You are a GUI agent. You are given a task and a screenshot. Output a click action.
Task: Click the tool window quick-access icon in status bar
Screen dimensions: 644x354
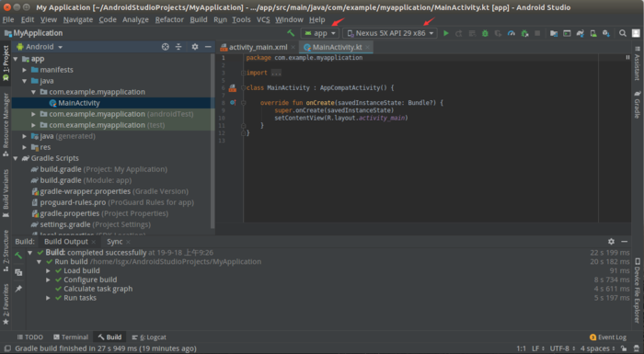7,348
